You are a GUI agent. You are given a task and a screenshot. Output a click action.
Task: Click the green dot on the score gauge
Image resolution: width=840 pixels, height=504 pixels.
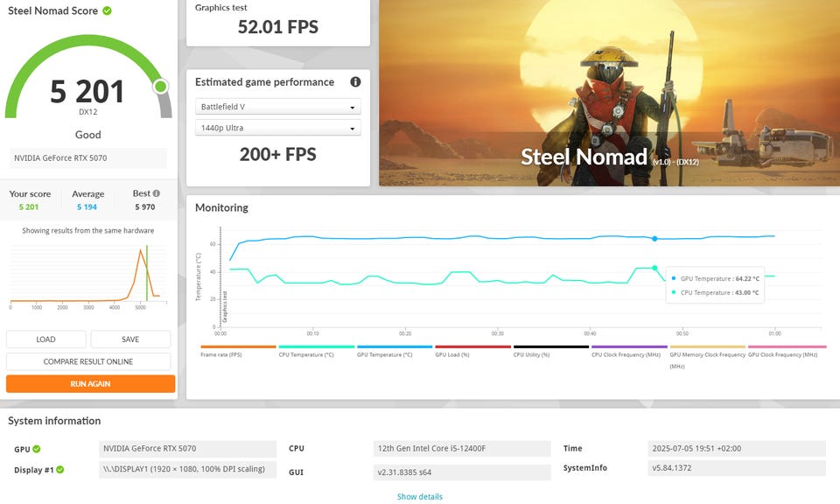[160, 87]
